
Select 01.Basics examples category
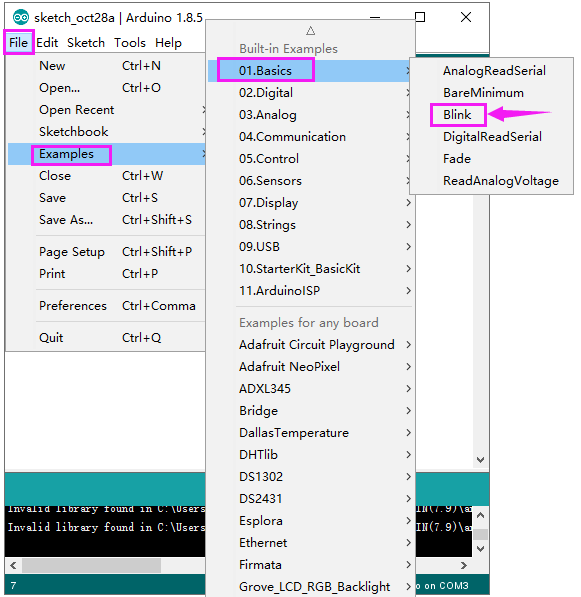(310, 71)
